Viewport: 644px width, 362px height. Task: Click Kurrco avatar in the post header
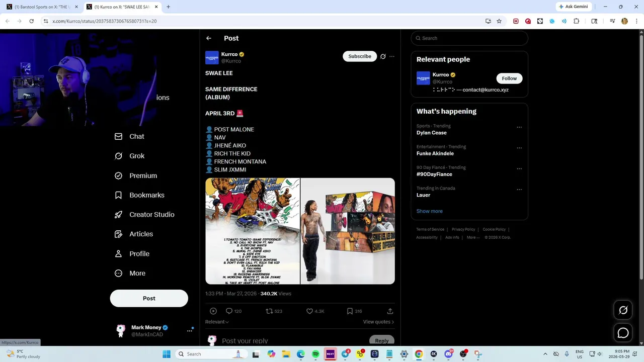(212, 57)
